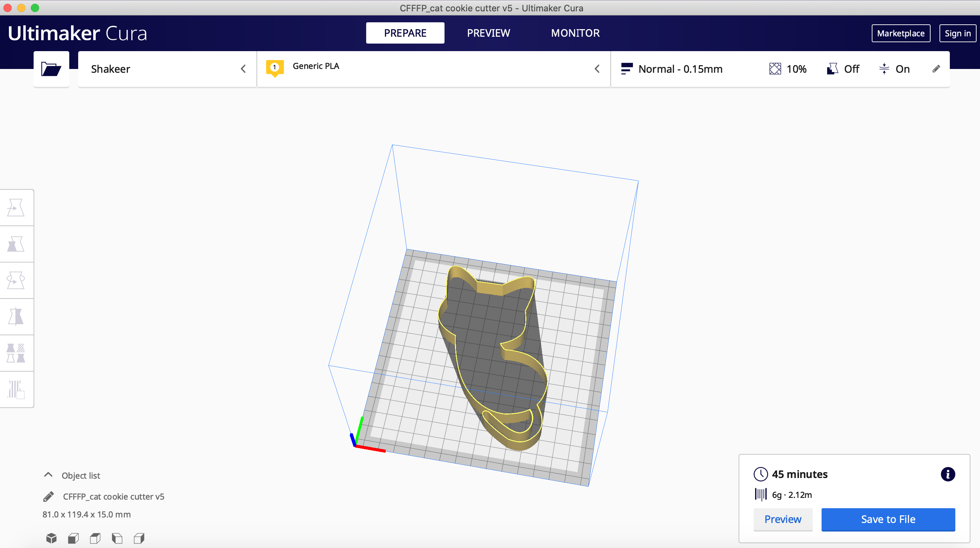
Task: Click the macOS yellow minimize window button
Action: 21,8
